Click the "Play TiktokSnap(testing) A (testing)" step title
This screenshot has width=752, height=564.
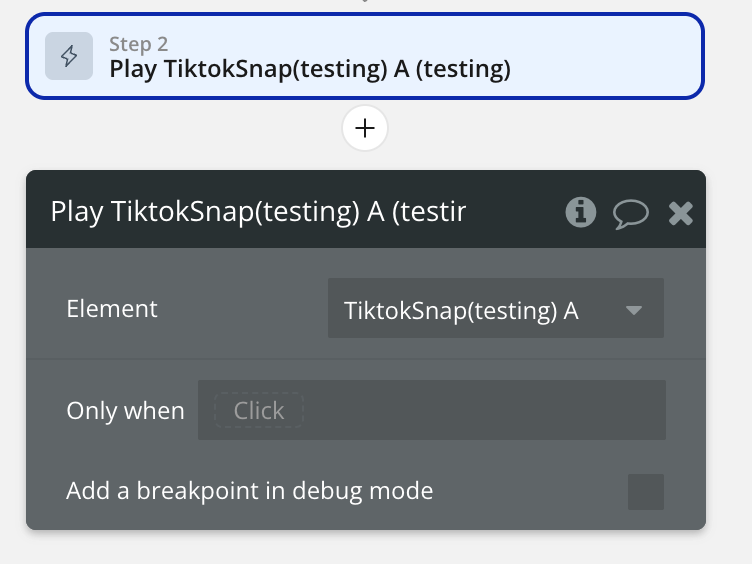point(310,69)
